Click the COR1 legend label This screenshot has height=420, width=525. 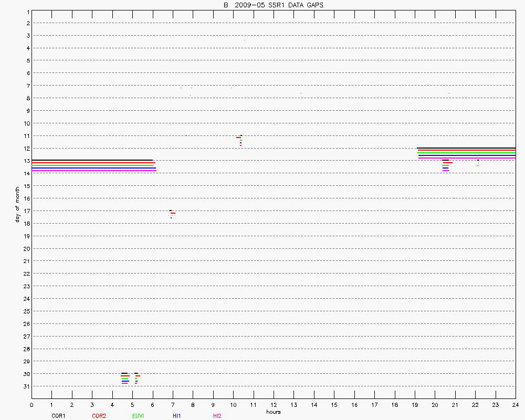pyautogui.click(x=58, y=416)
